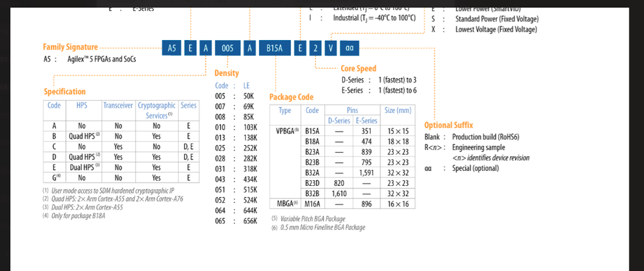Screen dimensions: 644x271
Task: Select the 'Package Code' heading
Action: coord(291,97)
